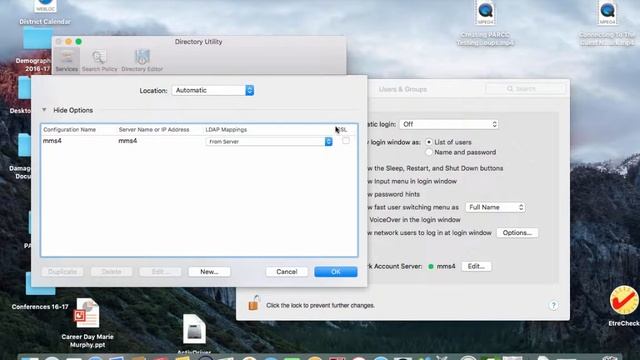Open Career Day Marie Murphy.ppt file
640x360 pixels.
[x=87, y=313]
